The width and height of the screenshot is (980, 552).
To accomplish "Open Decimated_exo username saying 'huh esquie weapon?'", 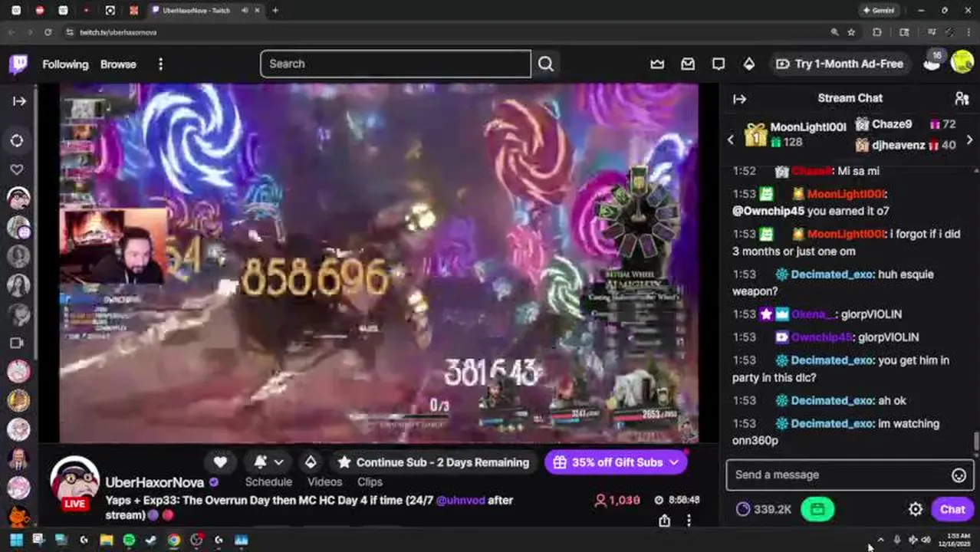I will (832, 274).
